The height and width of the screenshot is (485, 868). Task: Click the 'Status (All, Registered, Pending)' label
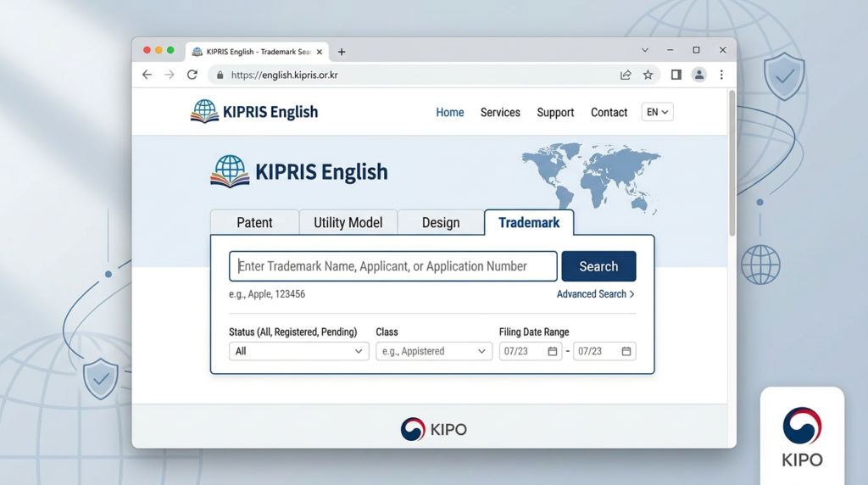(x=292, y=332)
